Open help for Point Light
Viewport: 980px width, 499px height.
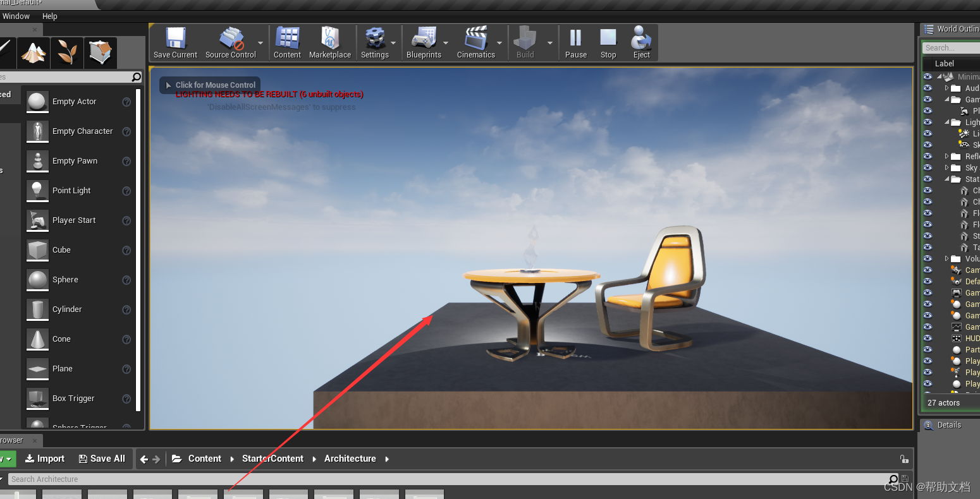click(126, 191)
